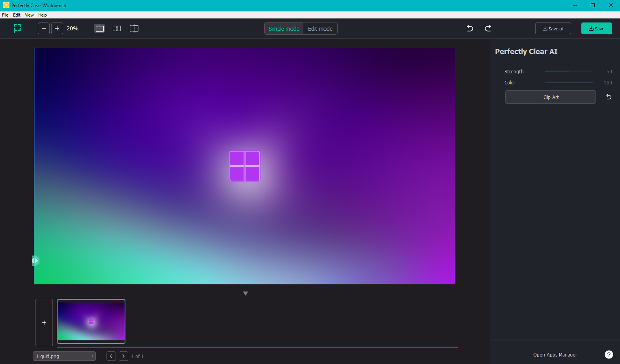Open the File menu

click(x=5, y=15)
